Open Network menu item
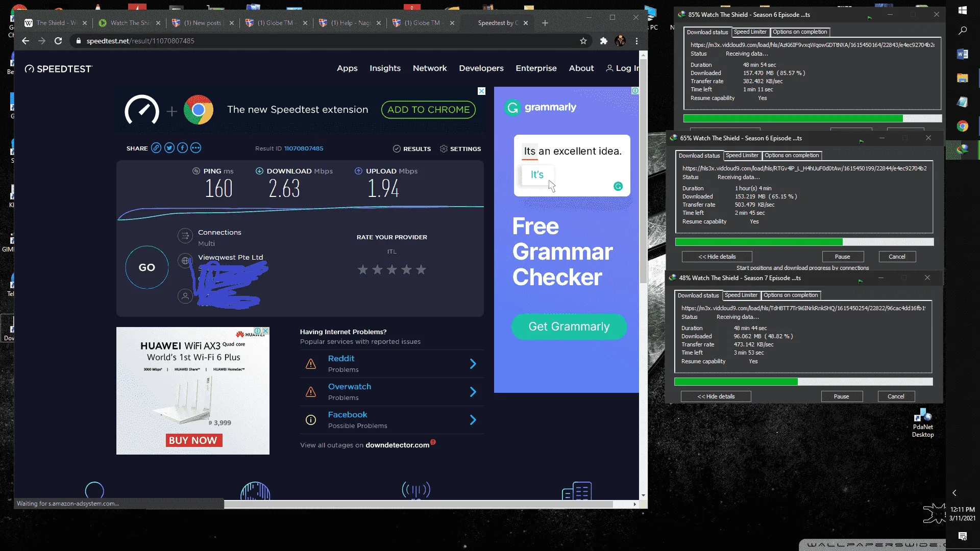Screen dimensions: 980x551 [x=430, y=68]
